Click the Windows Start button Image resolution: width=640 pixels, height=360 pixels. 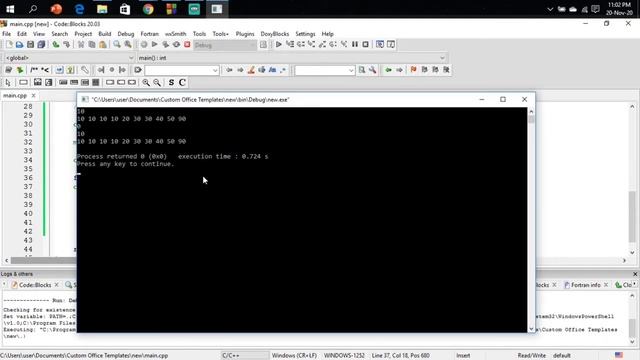pos(10,9)
